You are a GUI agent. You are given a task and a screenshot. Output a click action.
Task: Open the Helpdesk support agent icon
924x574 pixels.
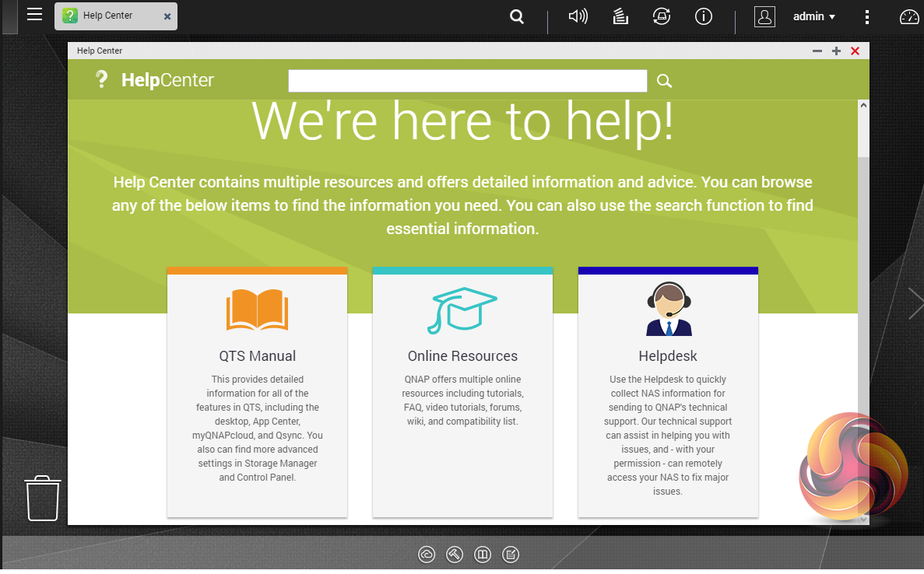click(x=669, y=309)
